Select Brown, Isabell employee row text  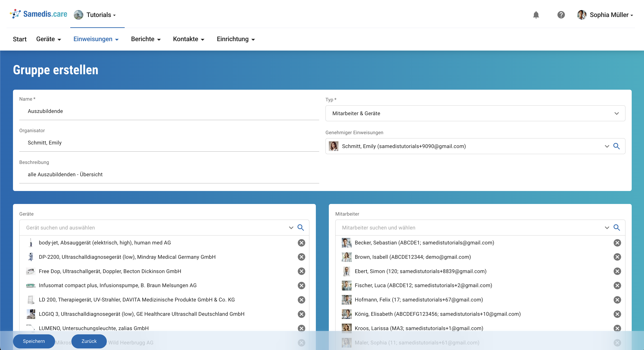click(x=413, y=257)
